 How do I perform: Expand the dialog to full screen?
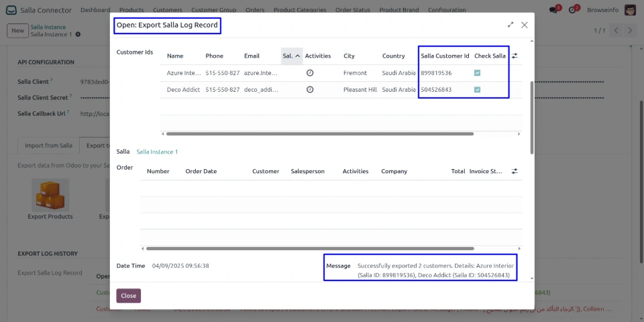click(511, 25)
